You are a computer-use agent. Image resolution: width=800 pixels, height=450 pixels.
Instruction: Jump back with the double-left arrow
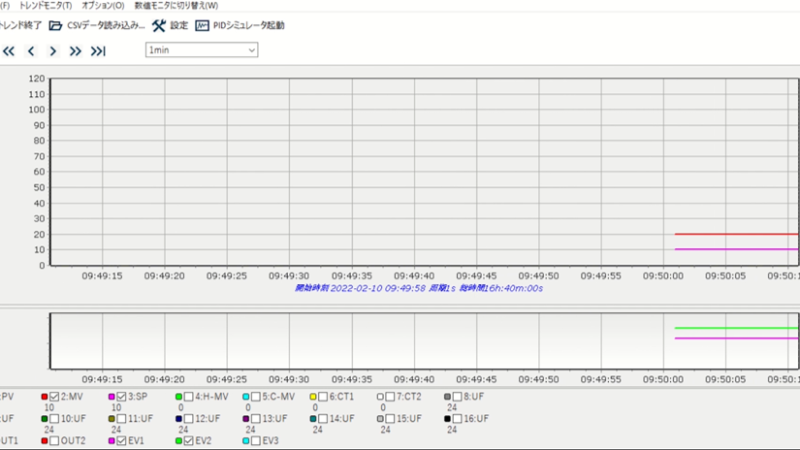(9, 51)
